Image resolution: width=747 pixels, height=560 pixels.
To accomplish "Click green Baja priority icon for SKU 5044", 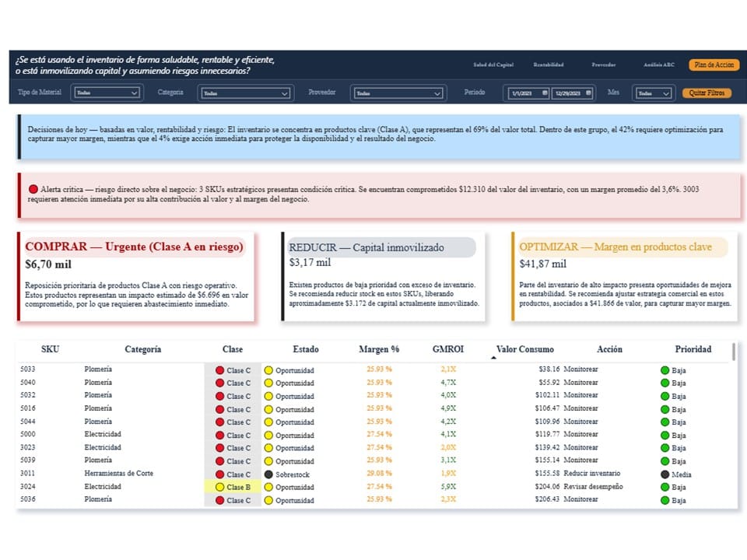I will [x=665, y=422].
